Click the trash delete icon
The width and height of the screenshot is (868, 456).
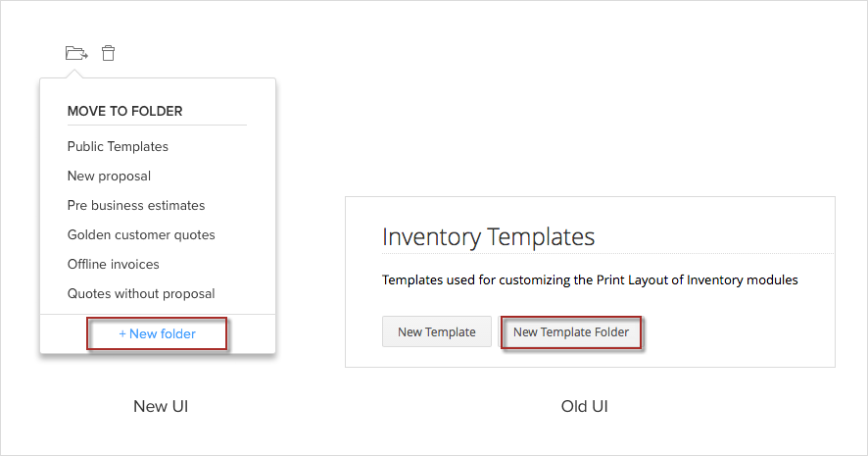(109, 53)
